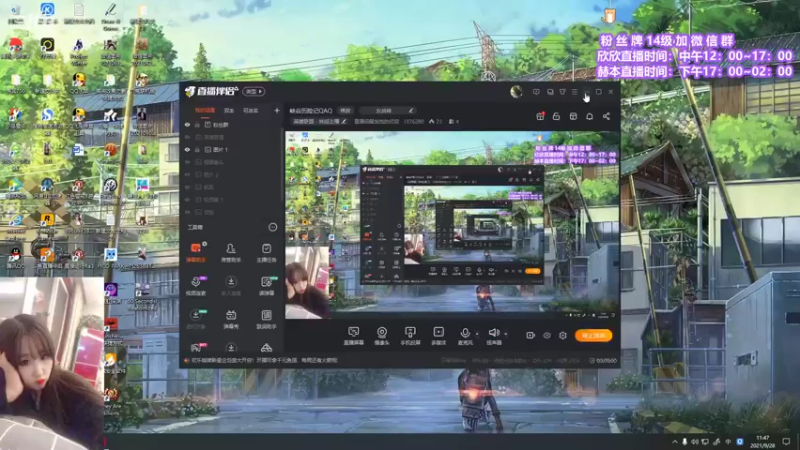Expand speaker options arrow
800x450 pixels.
[x=506, y=334]
